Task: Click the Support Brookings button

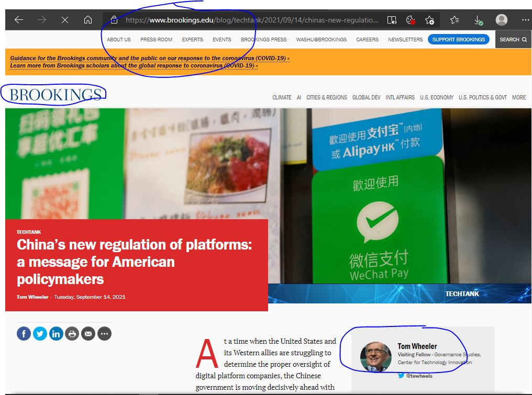Action: coord(458,39)
